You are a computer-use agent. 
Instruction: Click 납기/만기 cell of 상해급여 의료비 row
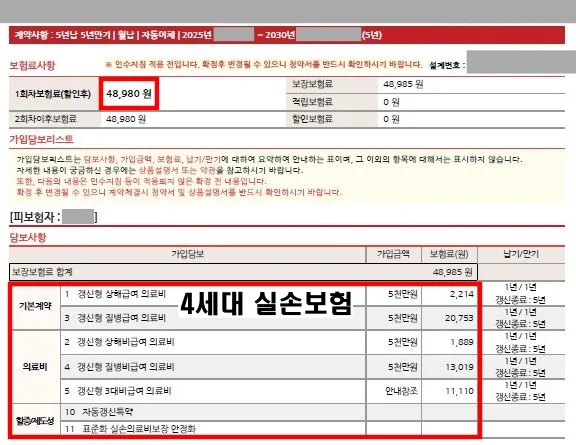[x=521, y=294]
